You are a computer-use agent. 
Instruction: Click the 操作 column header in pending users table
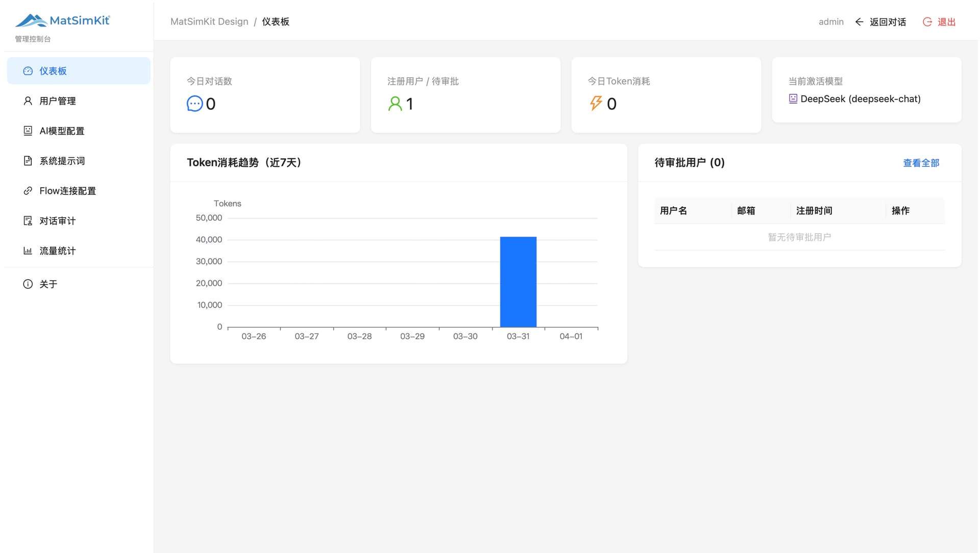tap(901, 211)
